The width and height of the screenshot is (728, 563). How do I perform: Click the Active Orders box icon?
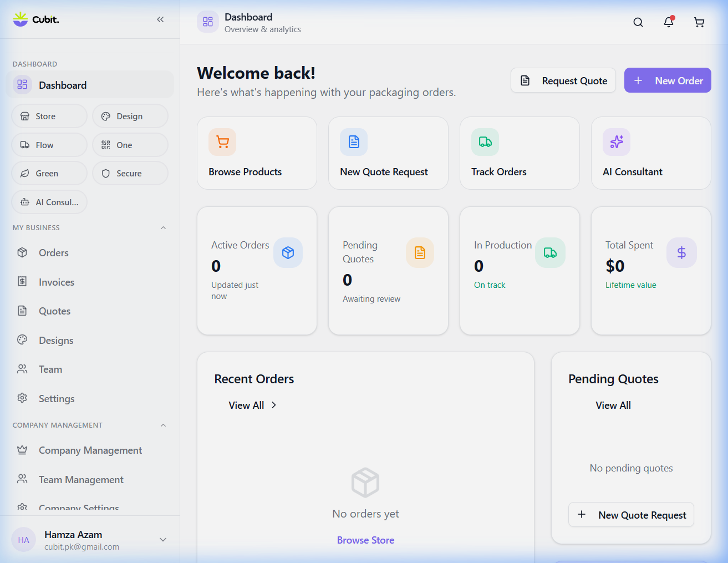288,253
